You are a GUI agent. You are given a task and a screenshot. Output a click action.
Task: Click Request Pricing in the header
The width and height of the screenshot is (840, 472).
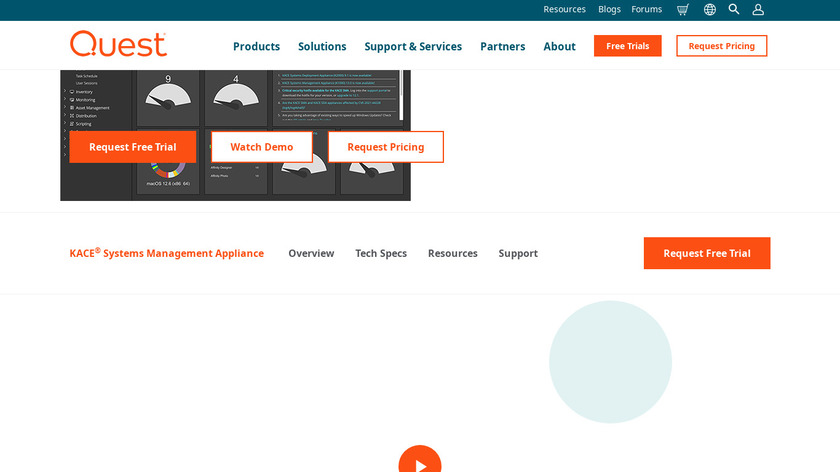click(722, 46)
